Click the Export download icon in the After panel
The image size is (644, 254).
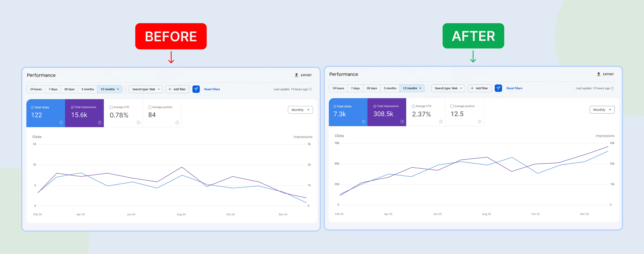coord(598,74)
